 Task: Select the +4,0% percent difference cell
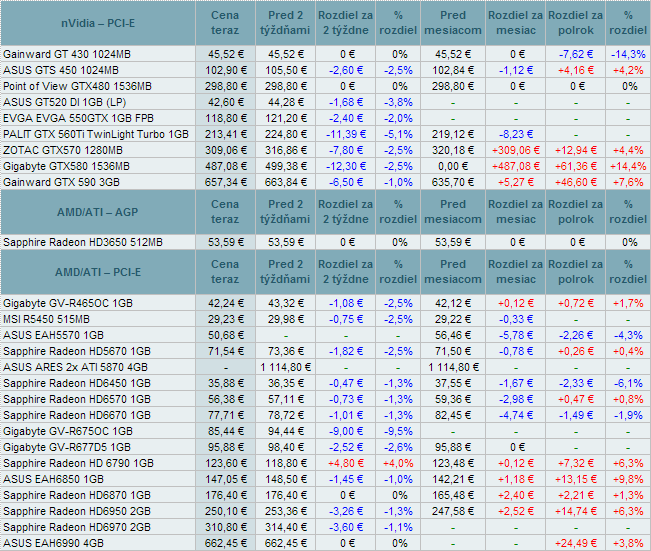(398, 463)
